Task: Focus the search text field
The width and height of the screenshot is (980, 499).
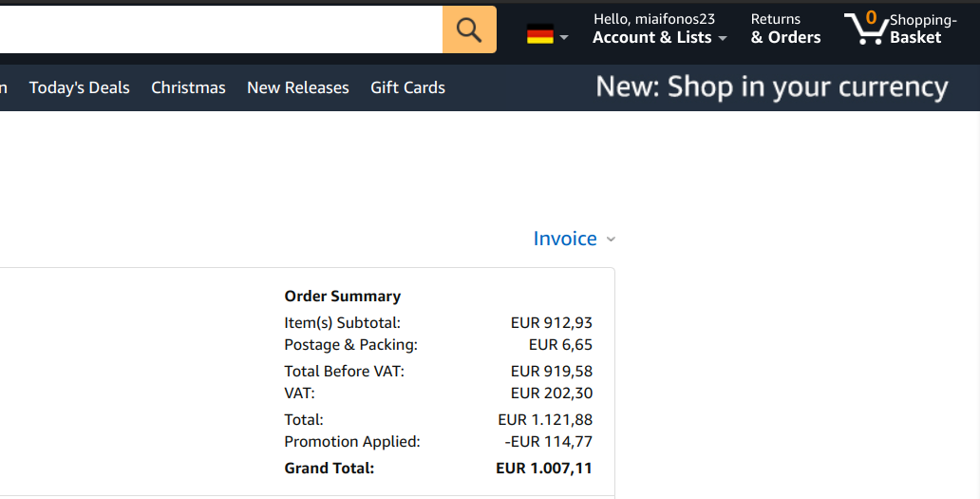Action: [x=218, y=29]
